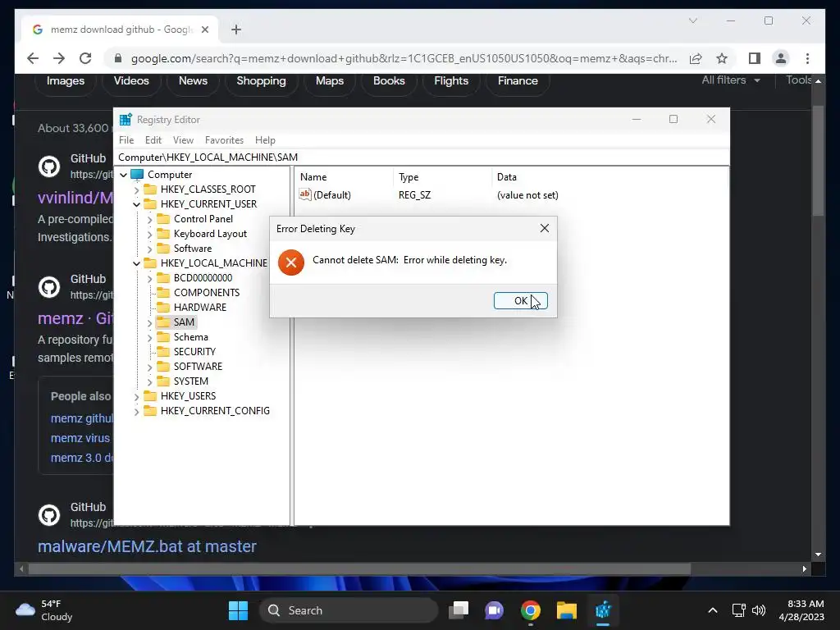Open the All filters dropdown
This screenshot has width=840, height=630.
[731, 80]
